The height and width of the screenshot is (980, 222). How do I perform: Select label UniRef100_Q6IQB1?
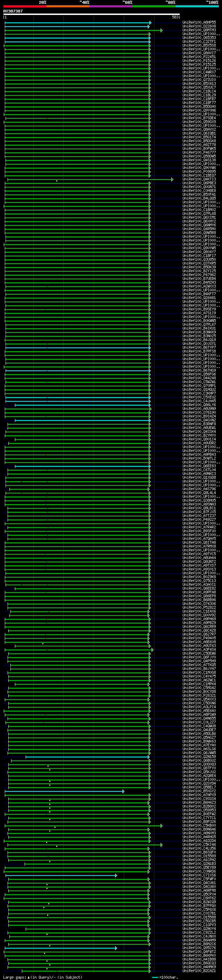pos(199,133)
